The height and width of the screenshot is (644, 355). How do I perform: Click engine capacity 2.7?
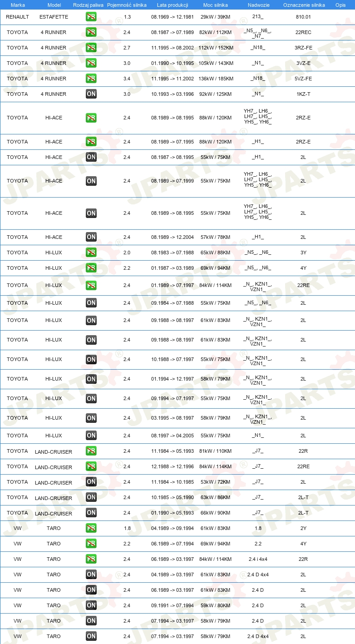pyautogui.click(x=127, y=48)
